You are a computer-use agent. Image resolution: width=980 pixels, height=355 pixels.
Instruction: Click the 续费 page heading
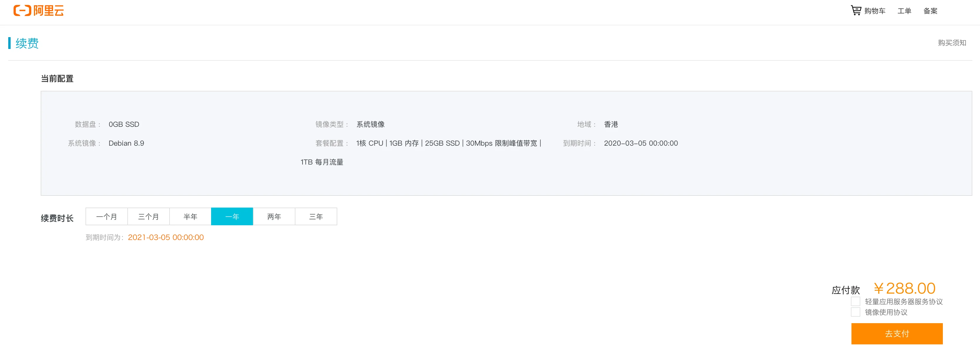[x=27, y=43]
